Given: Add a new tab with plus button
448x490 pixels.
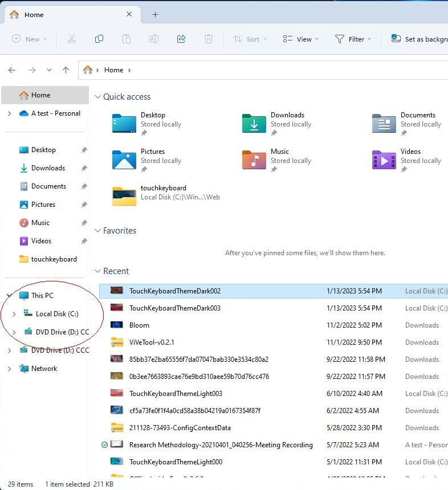Looking at the screenshot, I should pos(155,14).
